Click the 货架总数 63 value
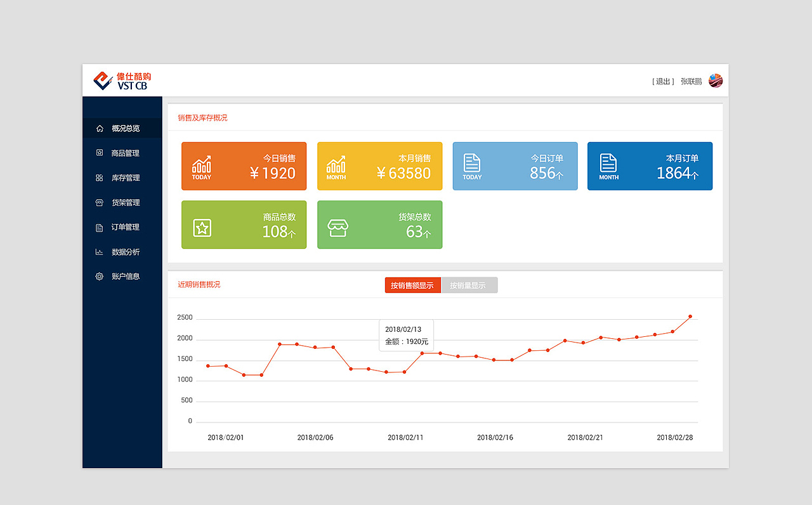 [419, 232]
